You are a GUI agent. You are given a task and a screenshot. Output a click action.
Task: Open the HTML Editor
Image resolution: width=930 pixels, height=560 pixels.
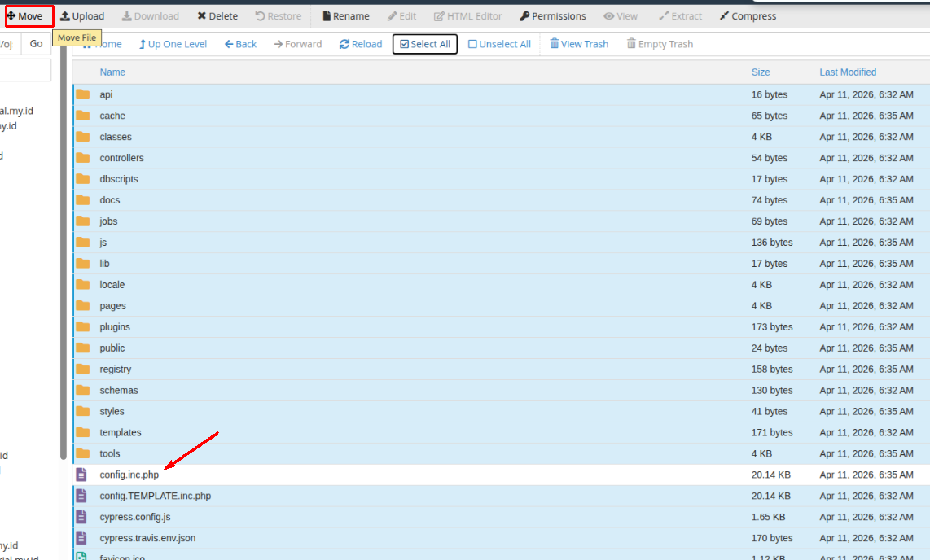point(468,16)
